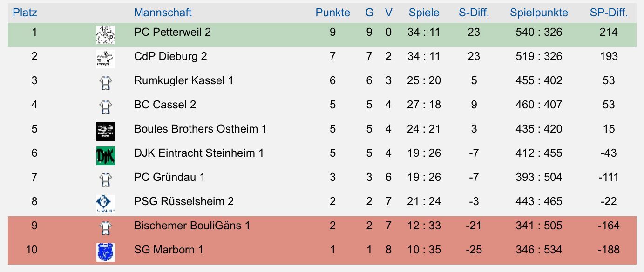The image size is (644, 272).
Task: Click the SG Marborn 1 blue crest
Action: click(105, 252)
